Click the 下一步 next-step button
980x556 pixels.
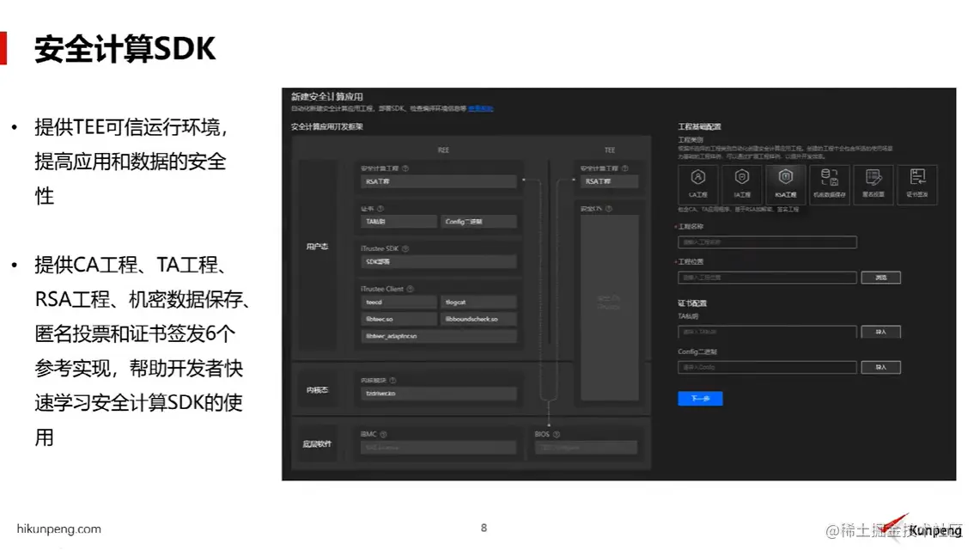tap(700, 399)
